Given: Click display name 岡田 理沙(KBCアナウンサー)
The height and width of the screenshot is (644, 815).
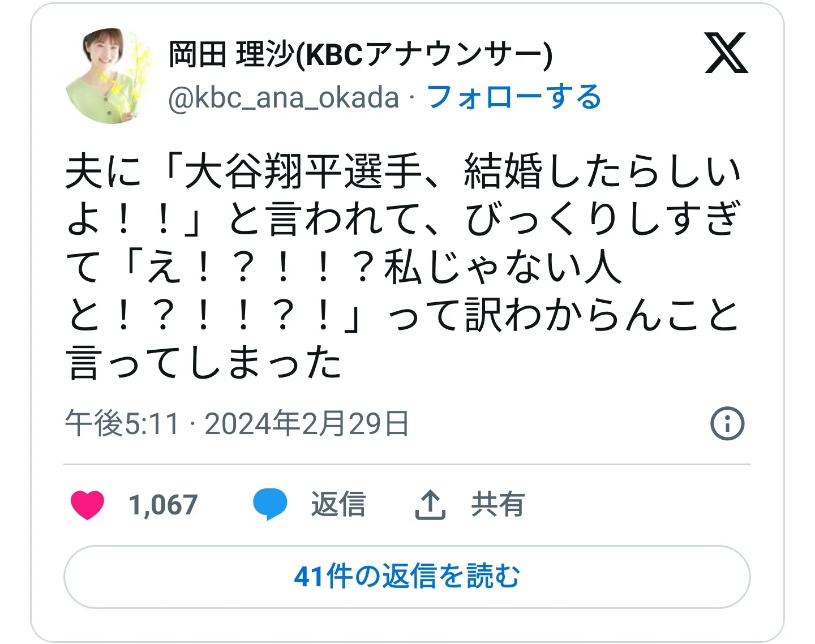Looking at the screenshot, I should (361, 55).
